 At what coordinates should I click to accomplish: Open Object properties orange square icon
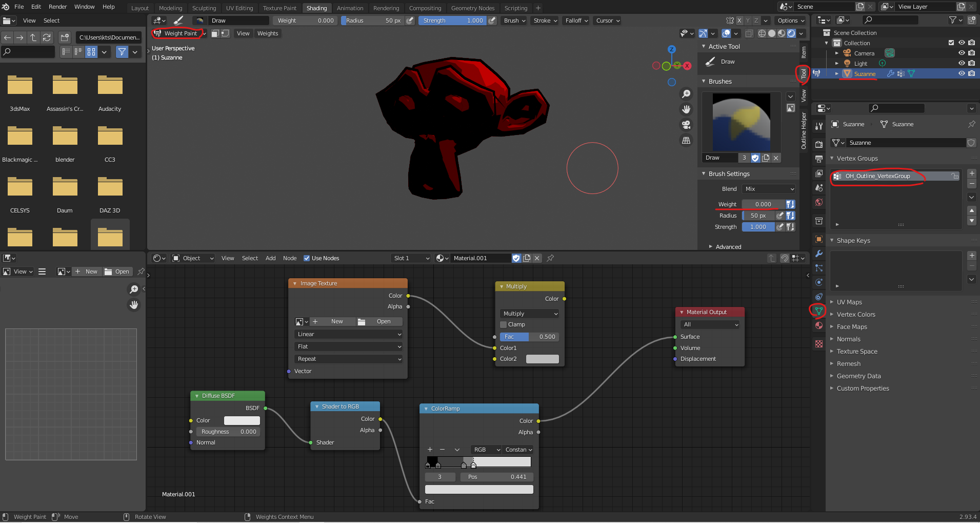819,239
